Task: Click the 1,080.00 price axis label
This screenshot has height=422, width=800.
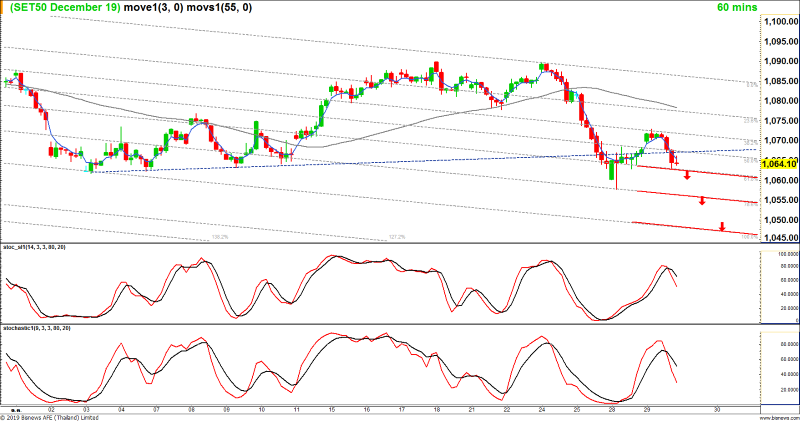Action: pos(778,100)
